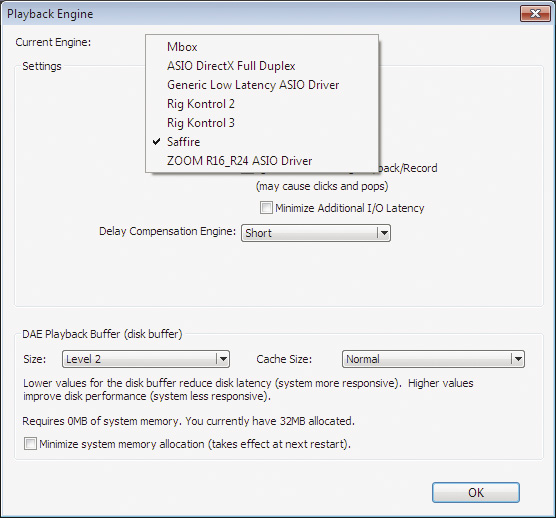Click the Level 2 dropdown arrow

tap(223, 359)
